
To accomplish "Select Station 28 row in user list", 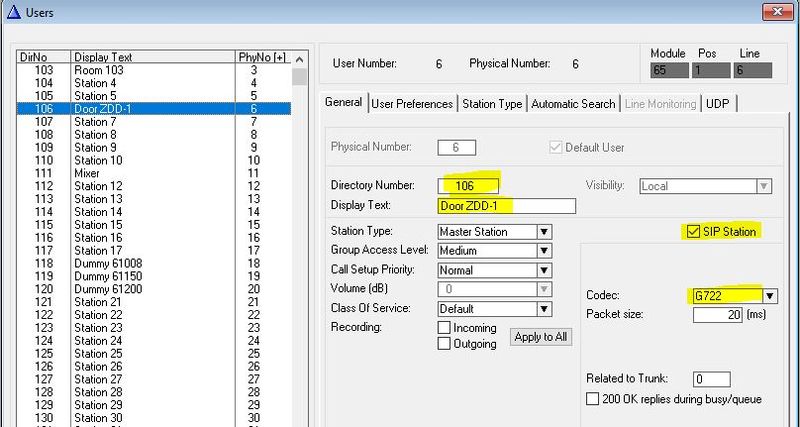I will tap(154, 392).
